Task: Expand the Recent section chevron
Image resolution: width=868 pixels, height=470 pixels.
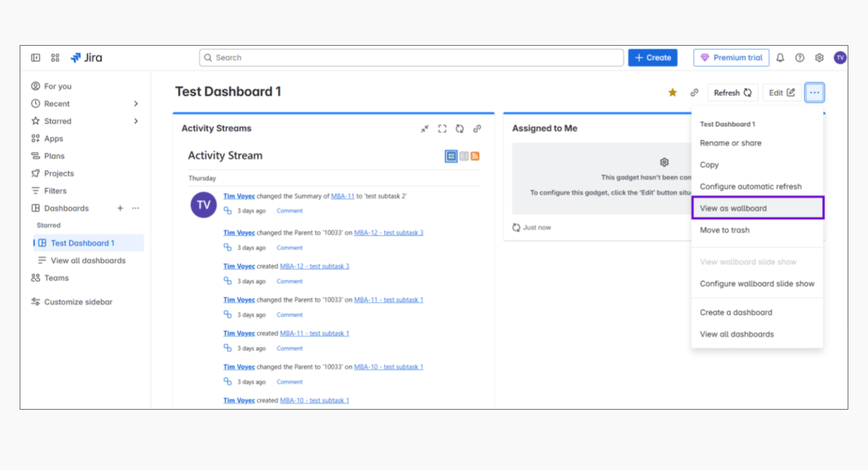Action: pos(136,104)
